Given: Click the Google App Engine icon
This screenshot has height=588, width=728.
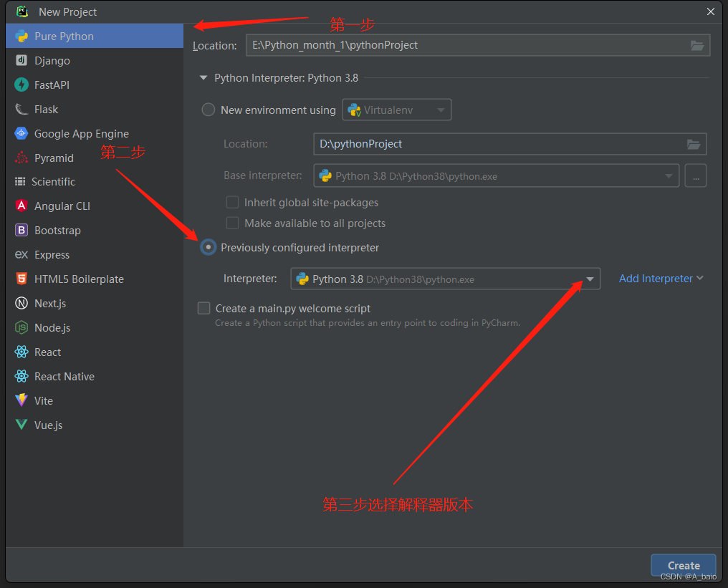Looking at the screenshot, I should point(21,134).
